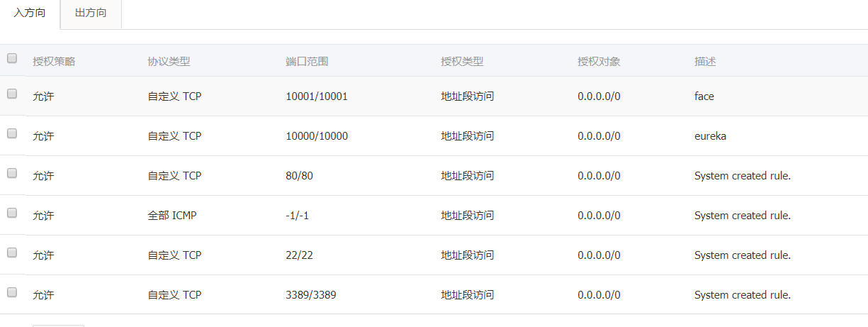The image size is (868, 327).
Task: Click 地址段访问 in the face row
Action: pyautogui.click(x=467, y=96)
